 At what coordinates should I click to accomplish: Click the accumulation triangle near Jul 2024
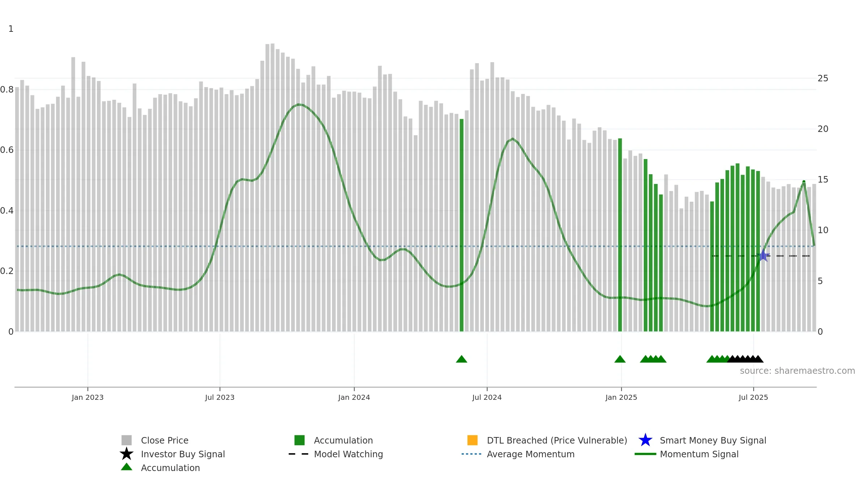[461, 359]
